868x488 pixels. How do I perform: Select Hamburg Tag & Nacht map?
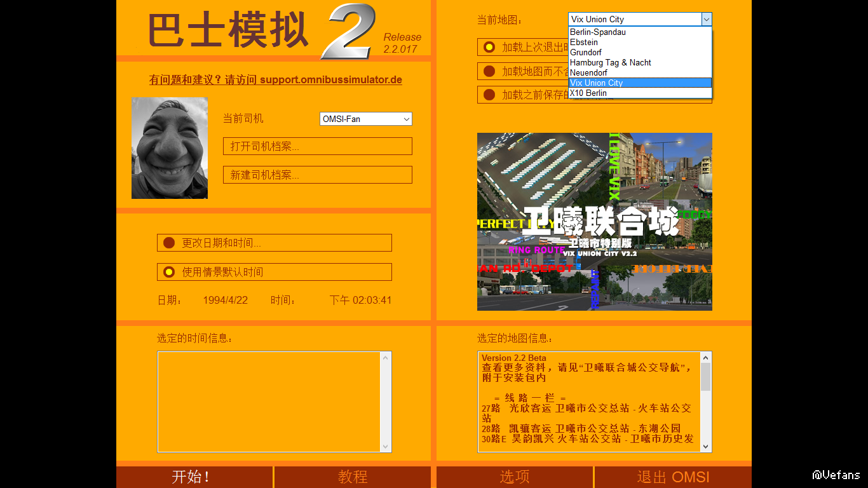click(640, 62)
